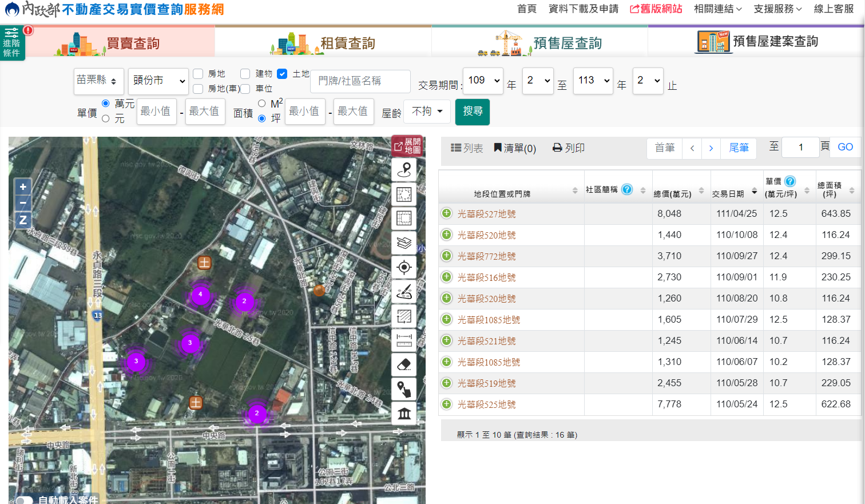The width and height of the screenshot is (865, 504).
Task: Click the GO page button
Action: [845, 148]
